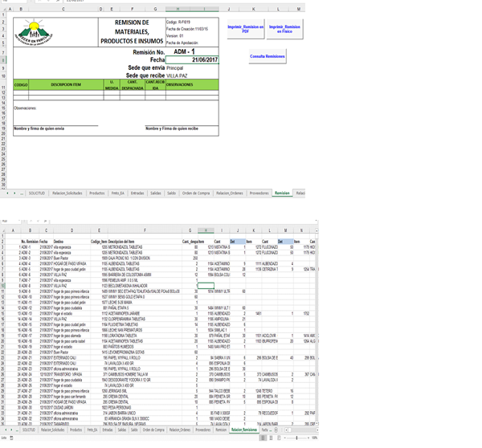482x448 pixels.
Task: Switch to SOLICITUD tab in Relacion_Remisiones window
Action: 29,430
